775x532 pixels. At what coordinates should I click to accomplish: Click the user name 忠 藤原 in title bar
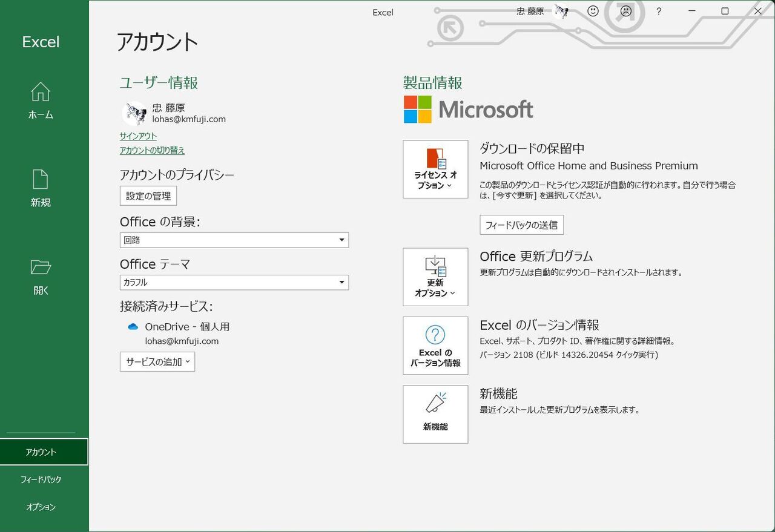click(530, 11)
